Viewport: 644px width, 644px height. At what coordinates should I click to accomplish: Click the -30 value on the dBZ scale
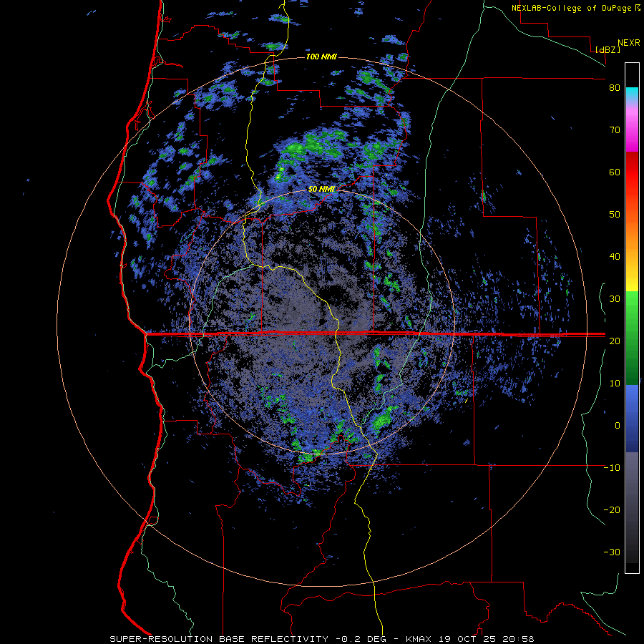coord(612,552)
